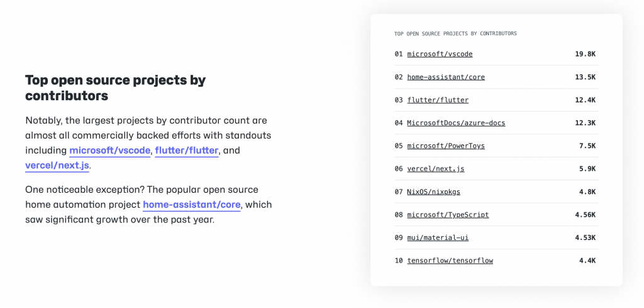Follow the flutter/flutter link in the paragraph

pyautogui.click(x=187, y=151)
